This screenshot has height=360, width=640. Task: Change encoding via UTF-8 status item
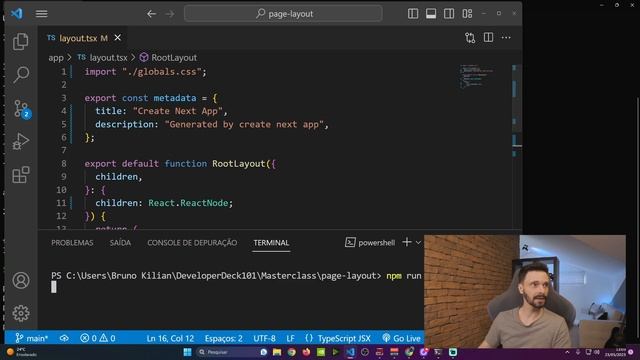(264, 338)
